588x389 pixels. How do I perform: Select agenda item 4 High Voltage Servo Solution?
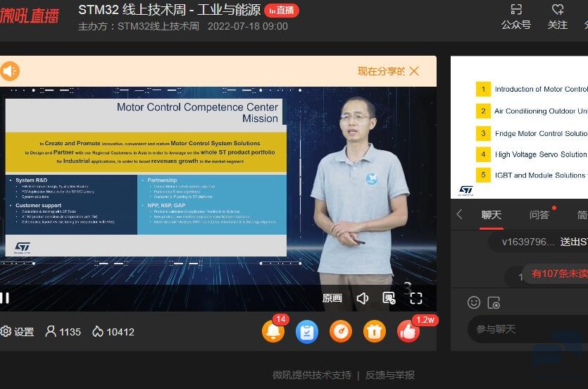click(x=532, y=154)
